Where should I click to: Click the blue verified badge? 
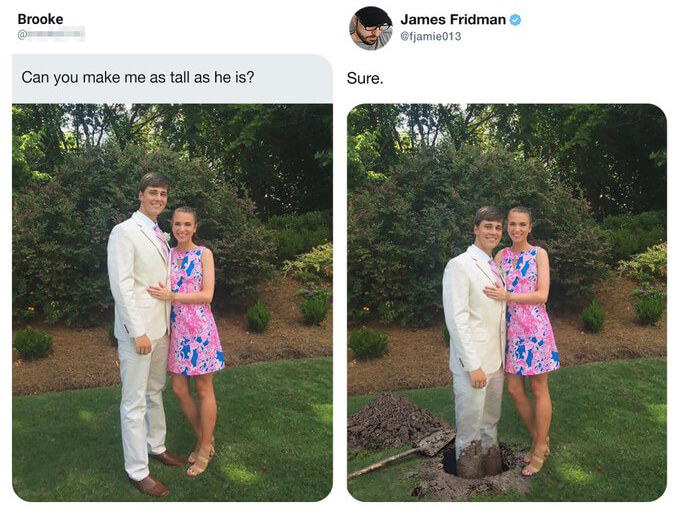[x=515, y=20]
